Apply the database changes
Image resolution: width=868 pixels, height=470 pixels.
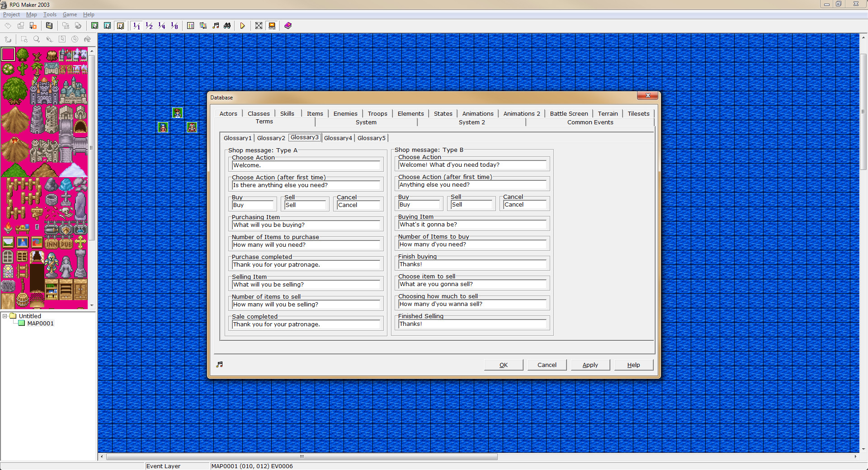(x=590, y=365)
